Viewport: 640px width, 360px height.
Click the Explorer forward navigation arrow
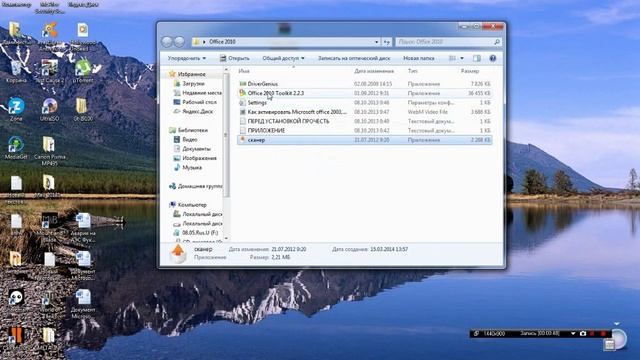click(179, 41)
